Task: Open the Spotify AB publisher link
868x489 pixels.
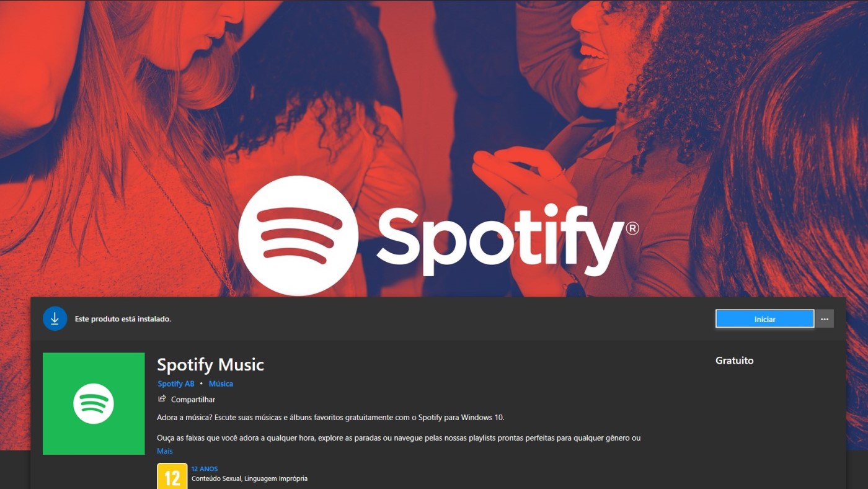Action: (176, 384)
